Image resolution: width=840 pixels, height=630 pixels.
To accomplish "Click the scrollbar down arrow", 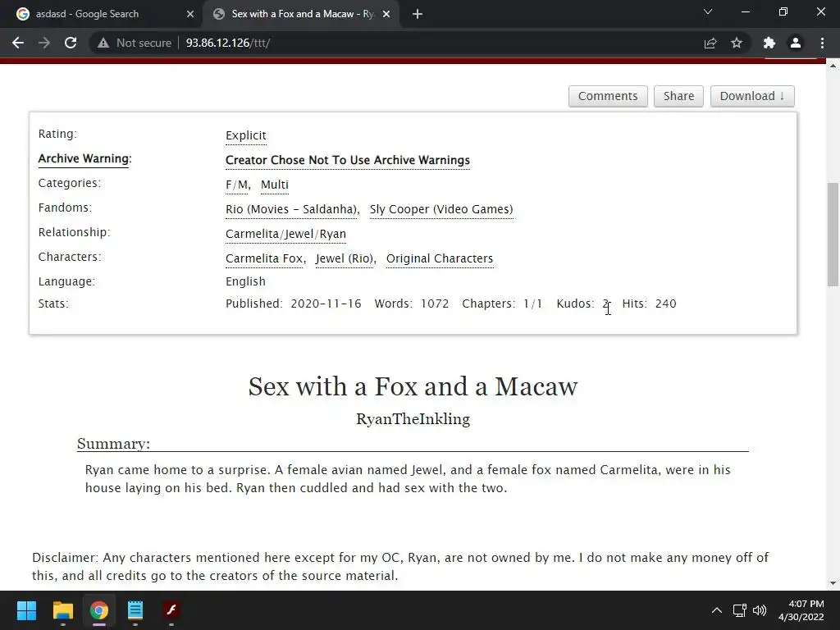I will pyautogui.click(x=833, y=583).
